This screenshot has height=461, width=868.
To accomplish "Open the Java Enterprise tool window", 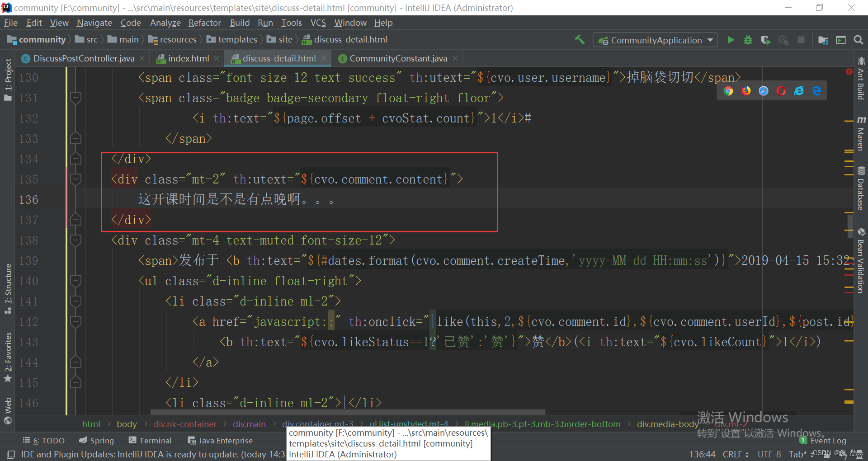I will [220, 441].
